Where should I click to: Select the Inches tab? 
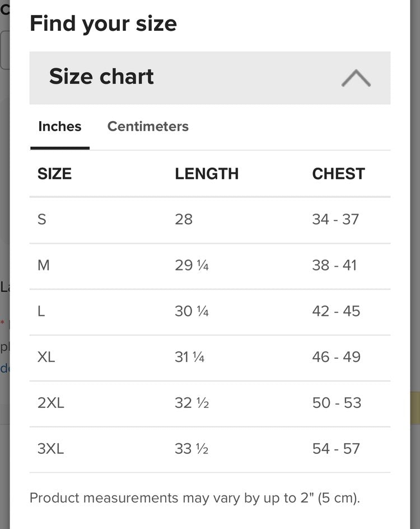click(60, 127)
